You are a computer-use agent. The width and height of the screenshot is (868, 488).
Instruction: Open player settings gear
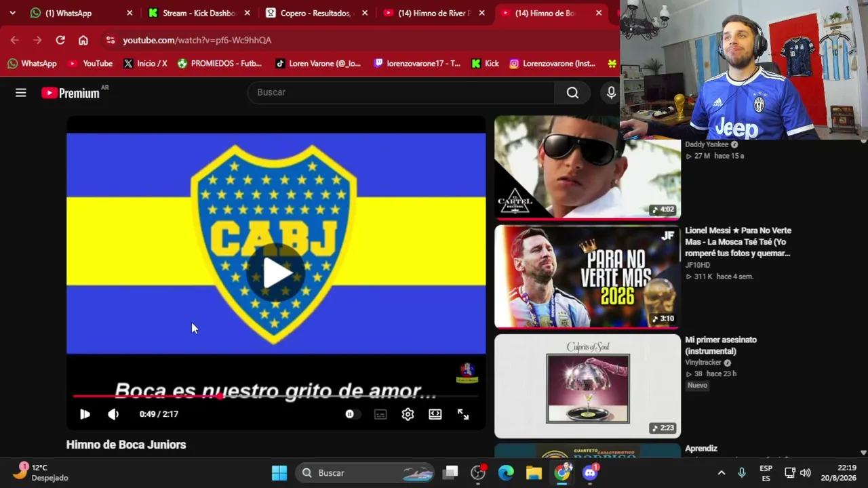(408, 414)
